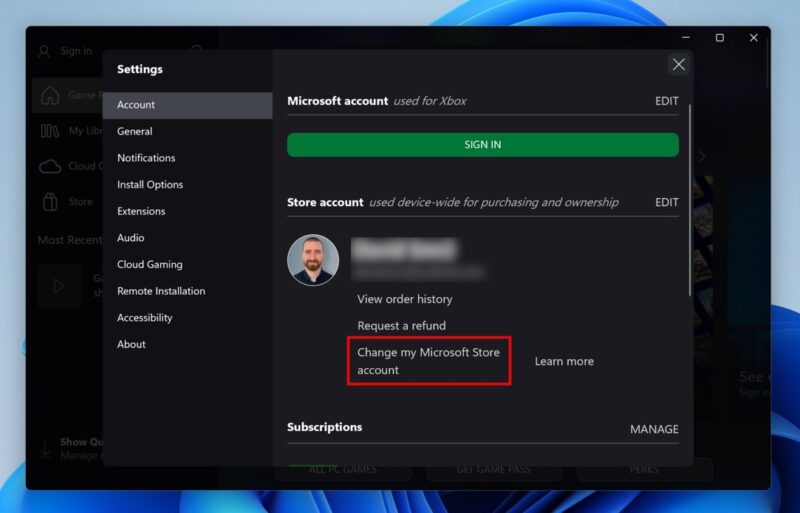The image size is (800, 513).
Task: Open View order history link
Action: click(405, 299)
